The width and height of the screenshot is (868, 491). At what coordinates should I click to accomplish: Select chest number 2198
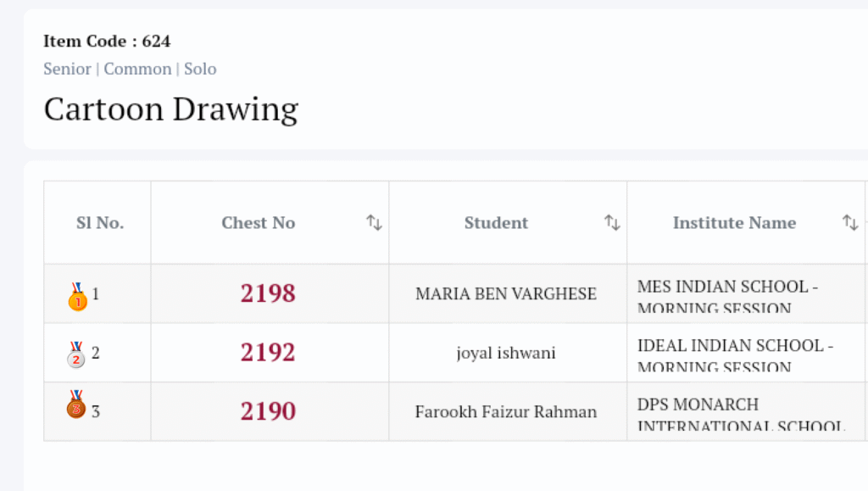(x=268, y=293)
